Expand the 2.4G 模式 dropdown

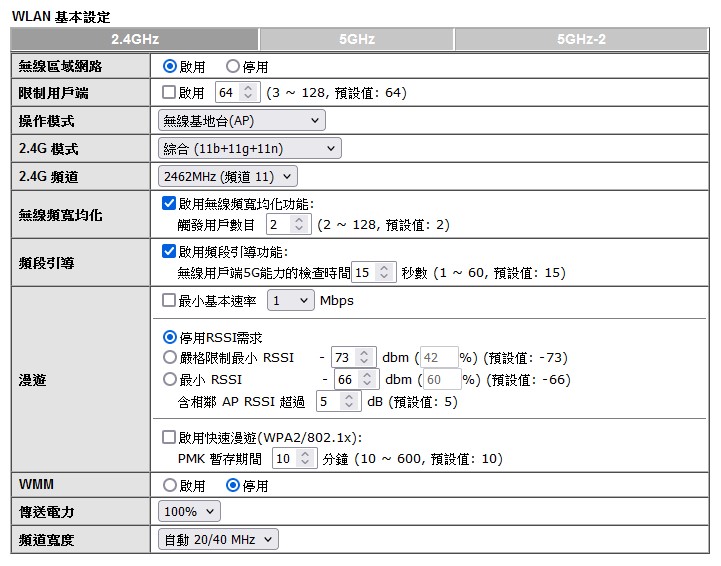pos(250,149)
